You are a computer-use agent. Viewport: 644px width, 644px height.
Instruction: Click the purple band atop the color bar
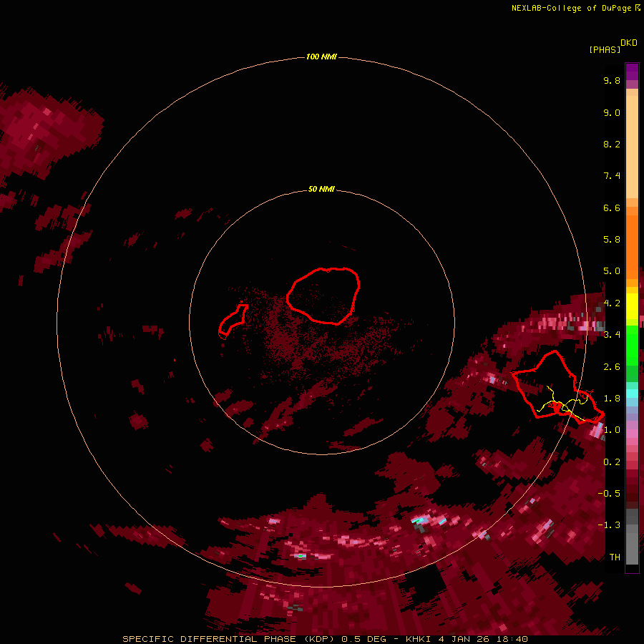pos(632,72)
